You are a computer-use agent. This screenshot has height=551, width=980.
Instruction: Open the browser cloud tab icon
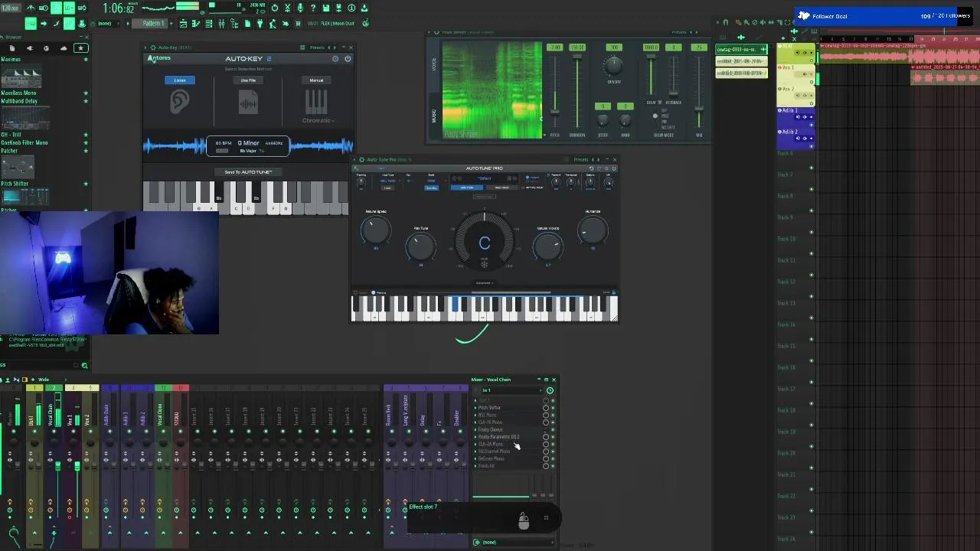coord(64,48)
